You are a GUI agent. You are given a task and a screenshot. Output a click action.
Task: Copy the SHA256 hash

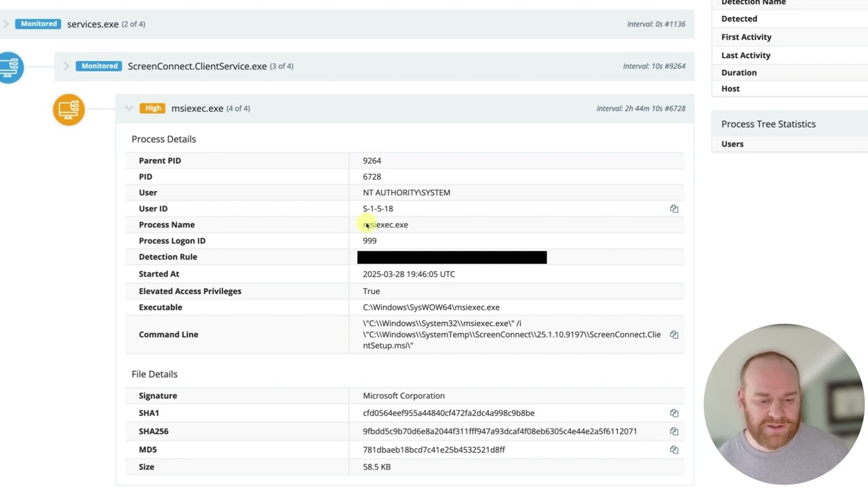(x=674, y=431)
